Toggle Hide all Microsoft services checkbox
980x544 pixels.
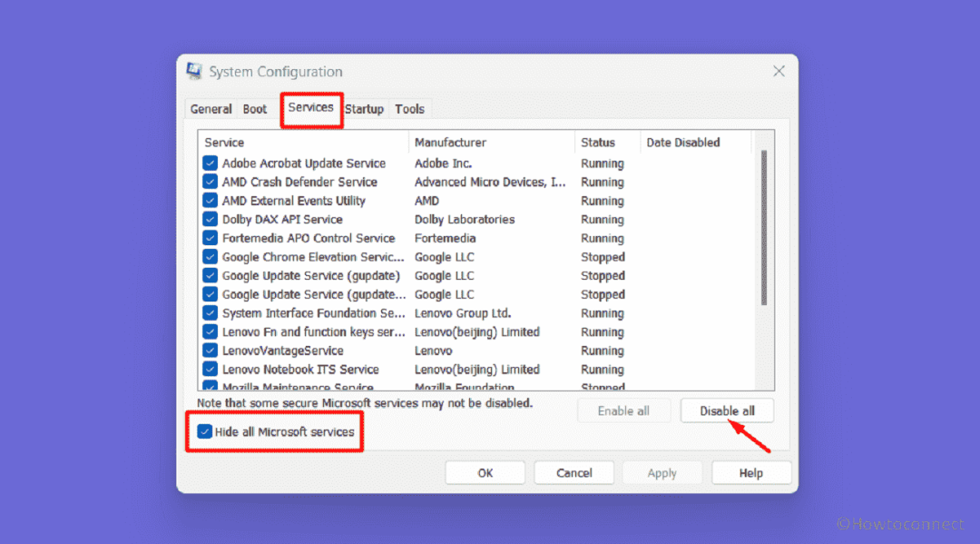[x=204, y=431]
